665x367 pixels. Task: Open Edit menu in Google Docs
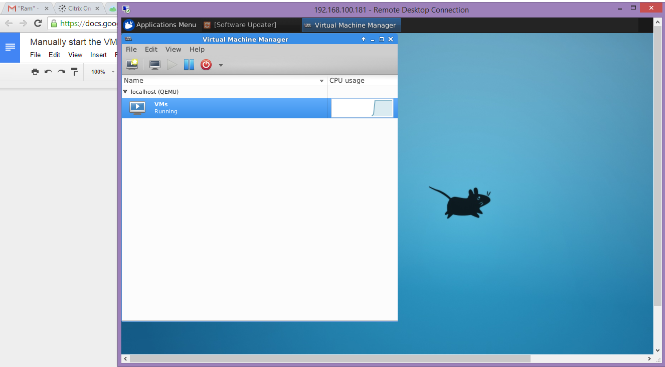[54, 55]
